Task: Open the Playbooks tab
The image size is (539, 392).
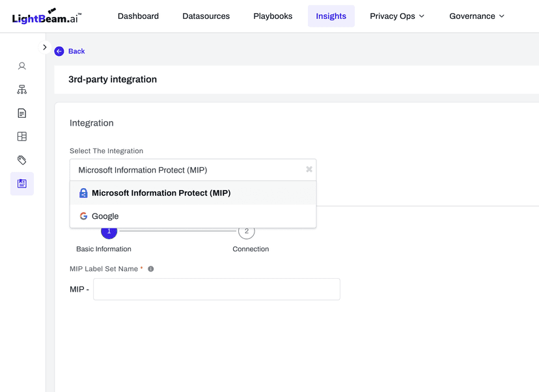Action: coord(273,16)
